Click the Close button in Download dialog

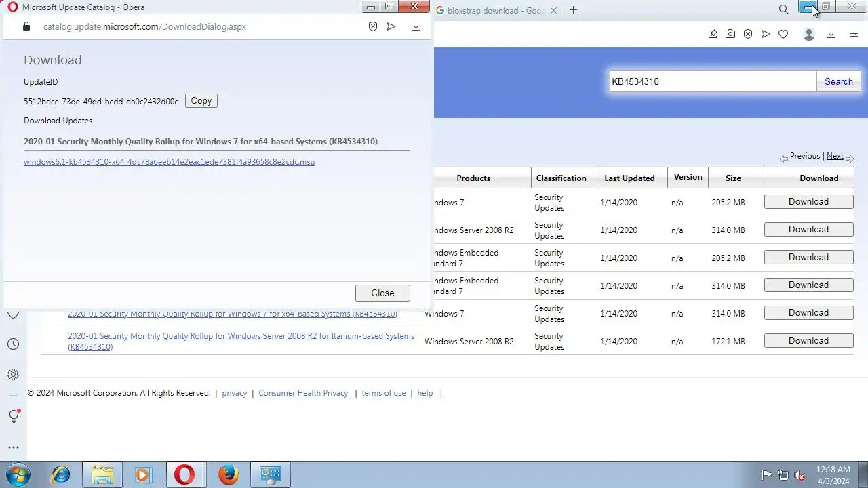(382, 293)
